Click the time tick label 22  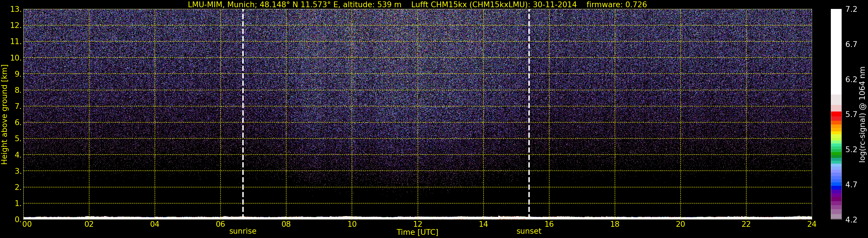coord(746,224)
